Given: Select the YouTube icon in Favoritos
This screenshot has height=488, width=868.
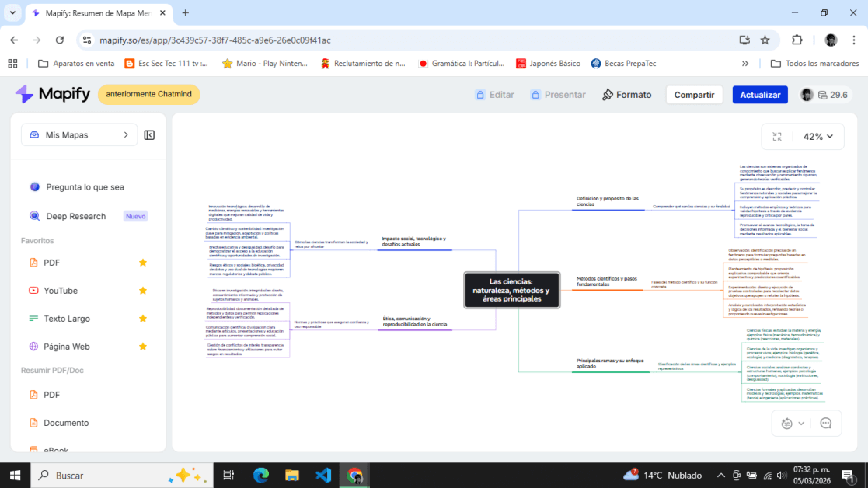Looking at the screenshot, I should 33,291.
